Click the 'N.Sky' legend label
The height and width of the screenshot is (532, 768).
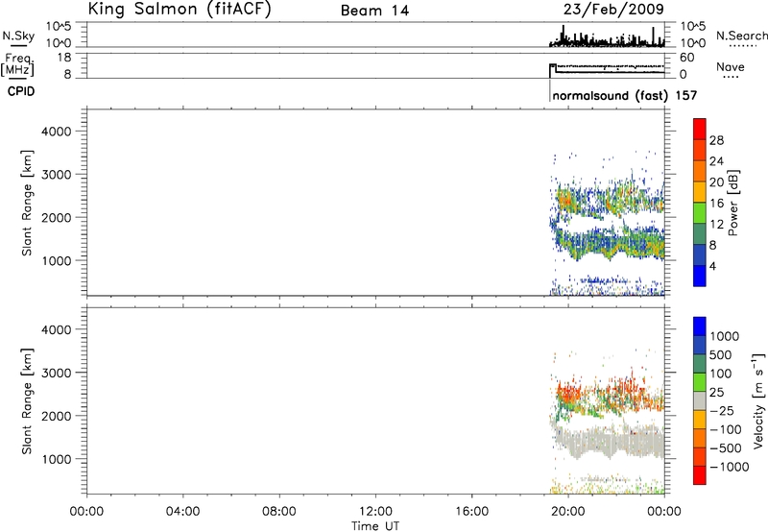(x=18, y=36)
